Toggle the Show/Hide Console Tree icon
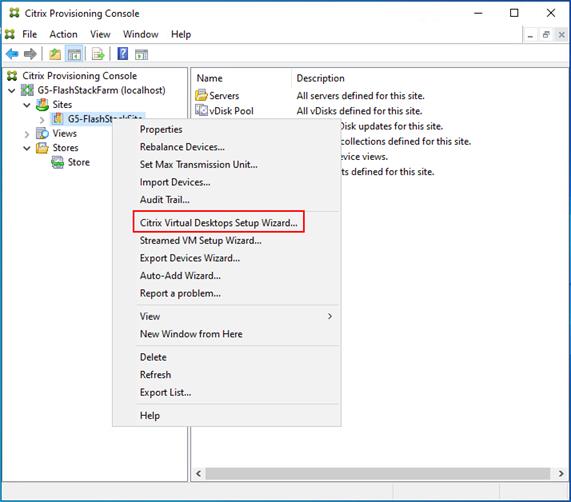 (74, 54)
